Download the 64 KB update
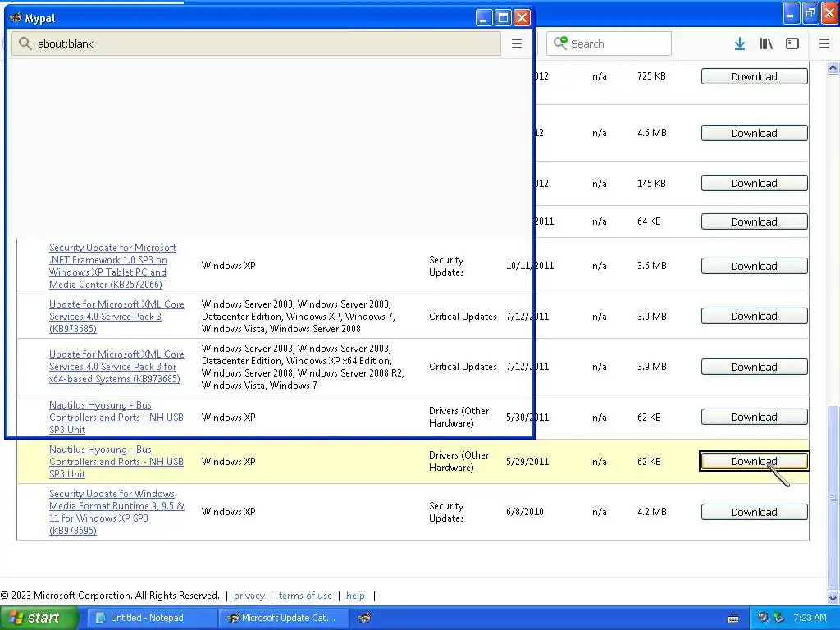840x630 pixels. [755, 221]
